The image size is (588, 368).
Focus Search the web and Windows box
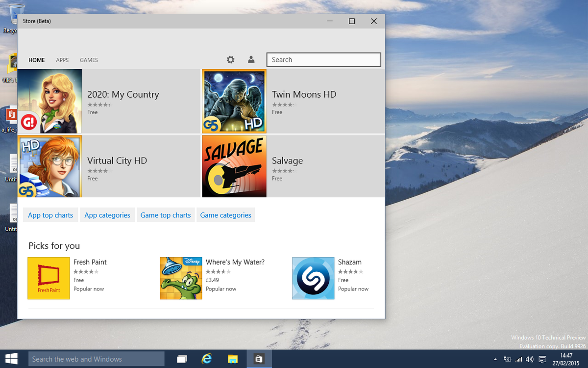pos(97,359)
